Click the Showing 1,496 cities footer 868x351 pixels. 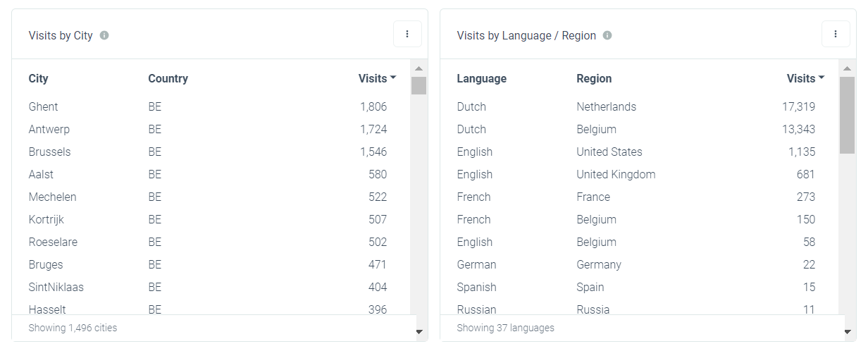73,328
